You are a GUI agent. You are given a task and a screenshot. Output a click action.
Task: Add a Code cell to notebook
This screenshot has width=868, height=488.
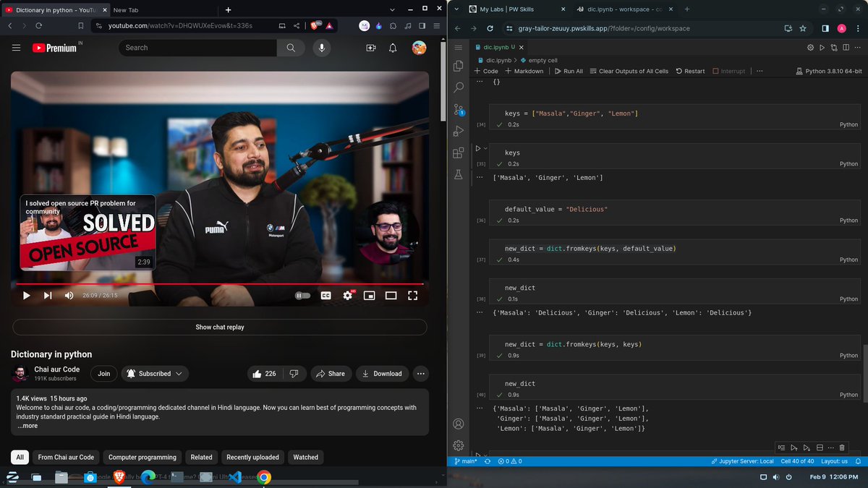click(x=486, y=71)
